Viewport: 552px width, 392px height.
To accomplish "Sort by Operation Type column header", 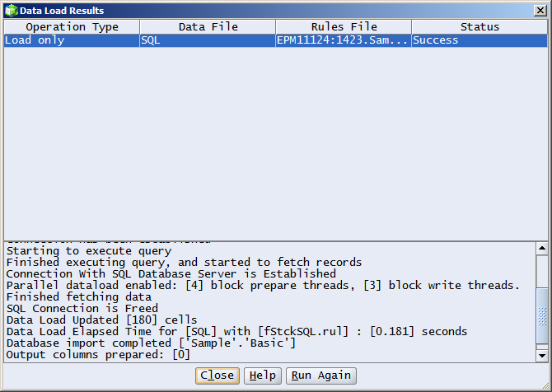I will [x=72, y=26].
